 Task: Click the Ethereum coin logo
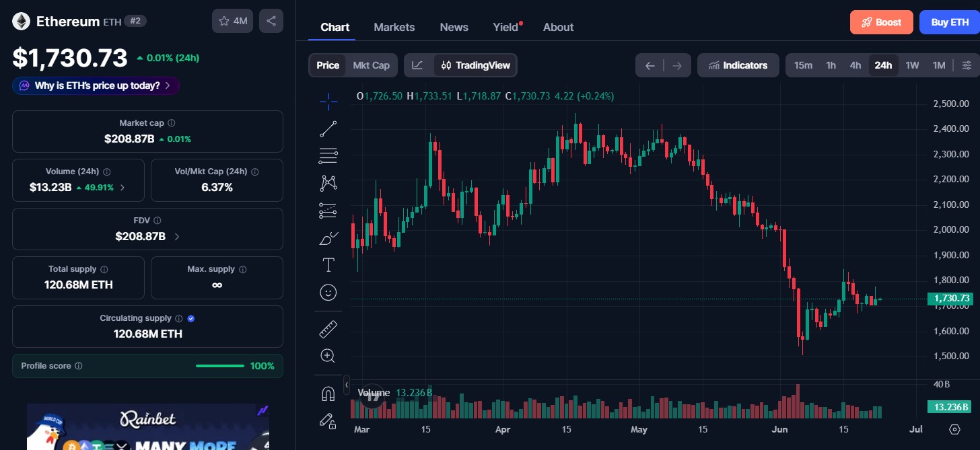21,21
